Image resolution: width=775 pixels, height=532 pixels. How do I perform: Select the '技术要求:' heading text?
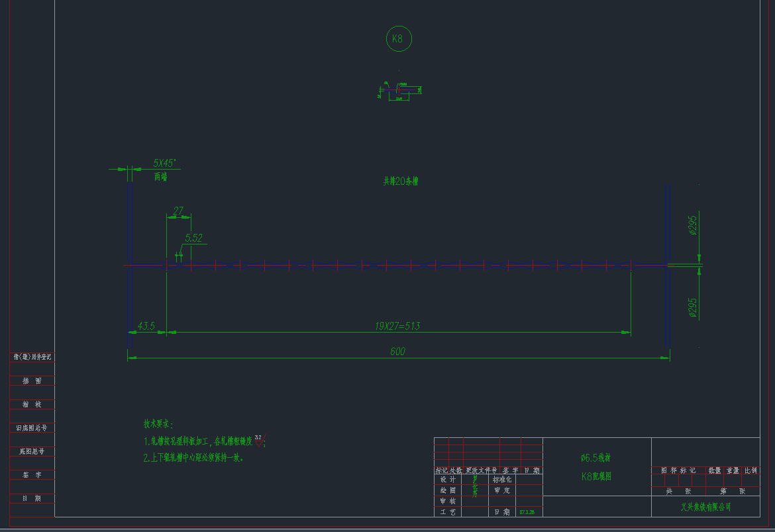pyautogui.click(x=158, y=424)
